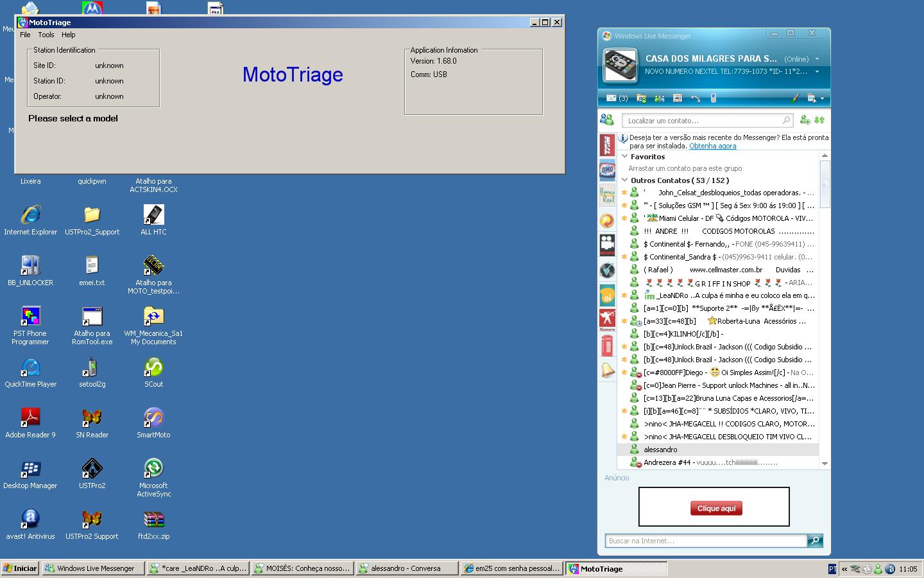Select the Miami Celular - DF contact
The width and height of the screenshot is (924, 578).
point(718,218)
